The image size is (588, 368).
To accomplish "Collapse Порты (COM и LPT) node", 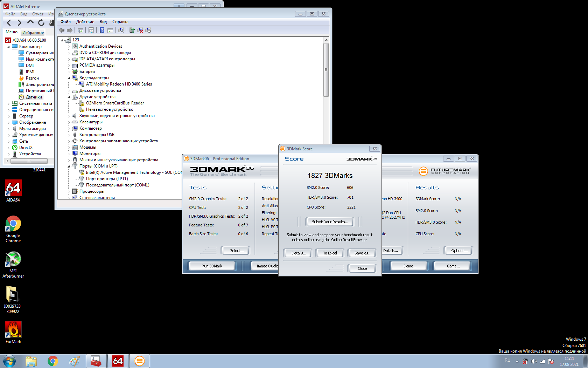I will pyautogui.click(x=69, y=166).
